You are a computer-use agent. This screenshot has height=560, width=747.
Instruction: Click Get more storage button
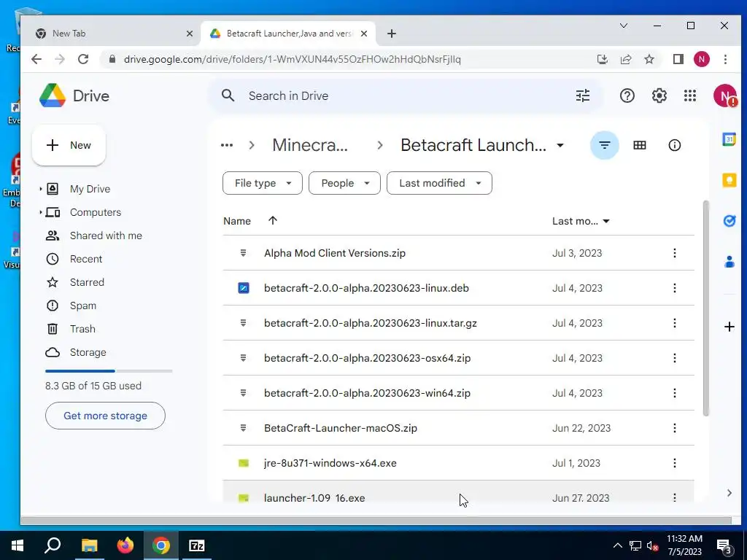coord(105,416)
